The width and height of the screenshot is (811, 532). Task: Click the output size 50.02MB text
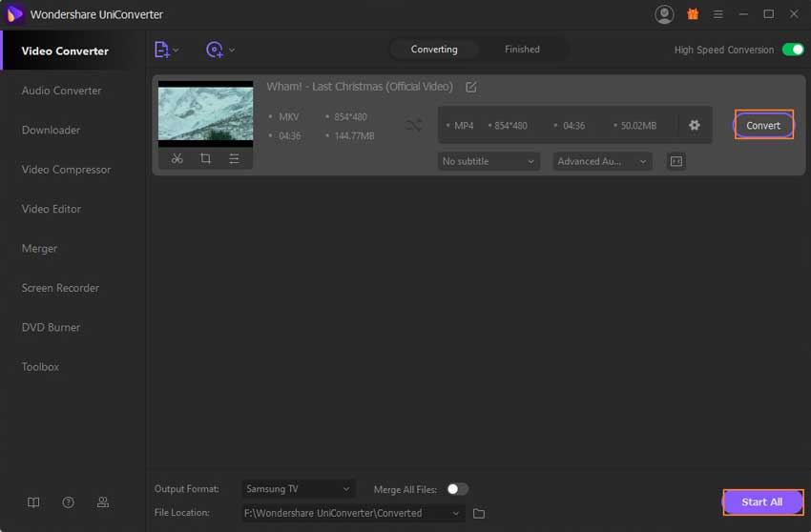coord(638,126)
